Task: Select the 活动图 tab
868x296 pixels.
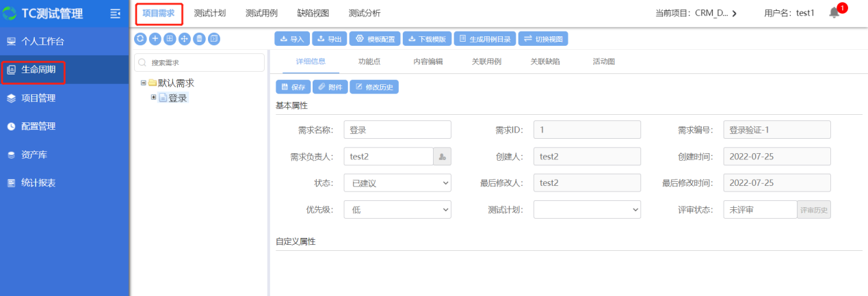Action: [603, 62]
